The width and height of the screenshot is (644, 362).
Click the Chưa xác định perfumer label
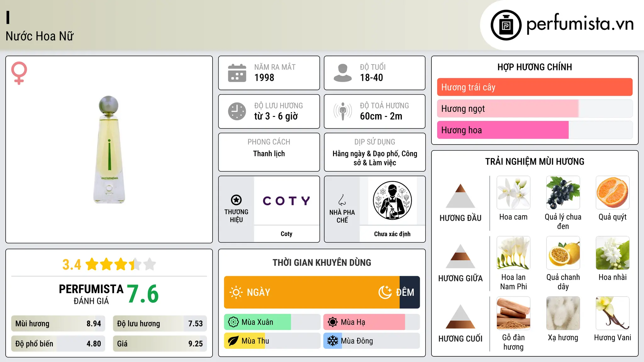click(x=392, y=234)
